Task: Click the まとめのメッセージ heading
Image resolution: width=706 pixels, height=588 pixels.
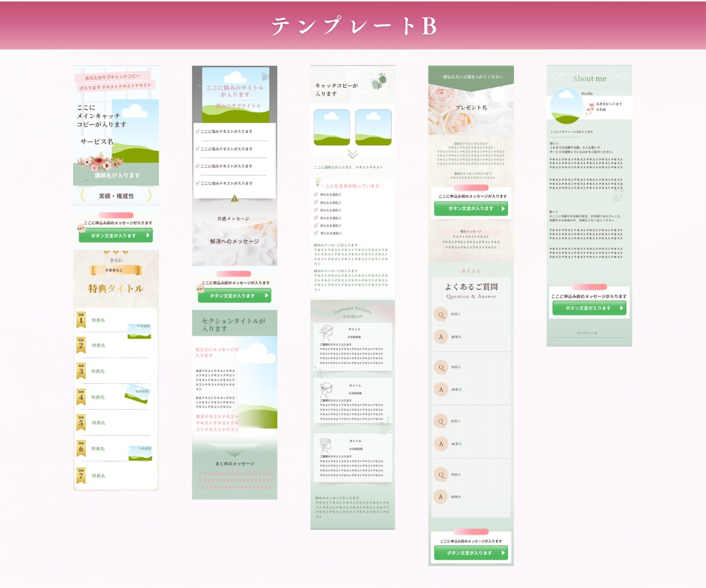Action: (x=234, y=464)
